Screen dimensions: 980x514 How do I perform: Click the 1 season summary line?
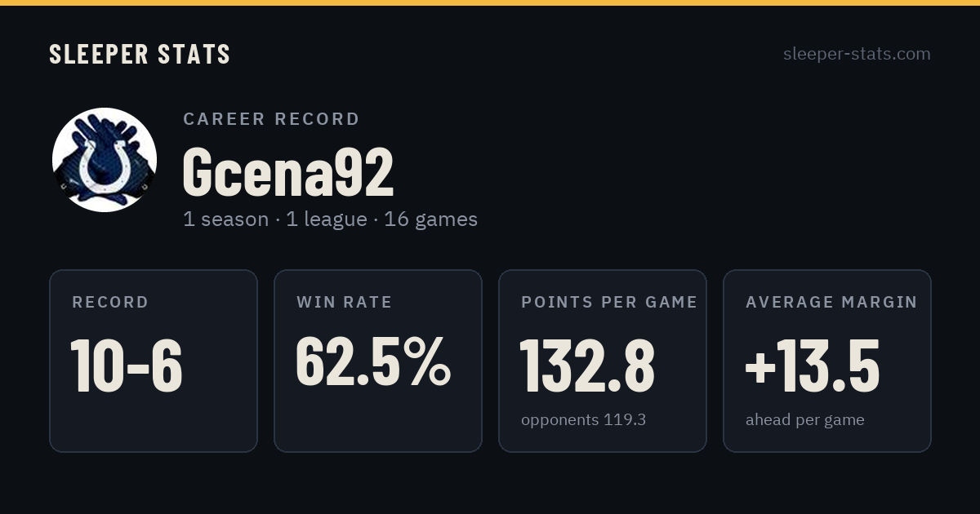(330, 219)
